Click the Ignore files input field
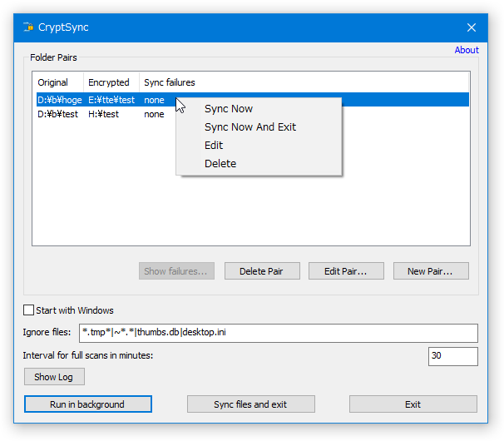The image size is (504, 441). tap(279, 333)
